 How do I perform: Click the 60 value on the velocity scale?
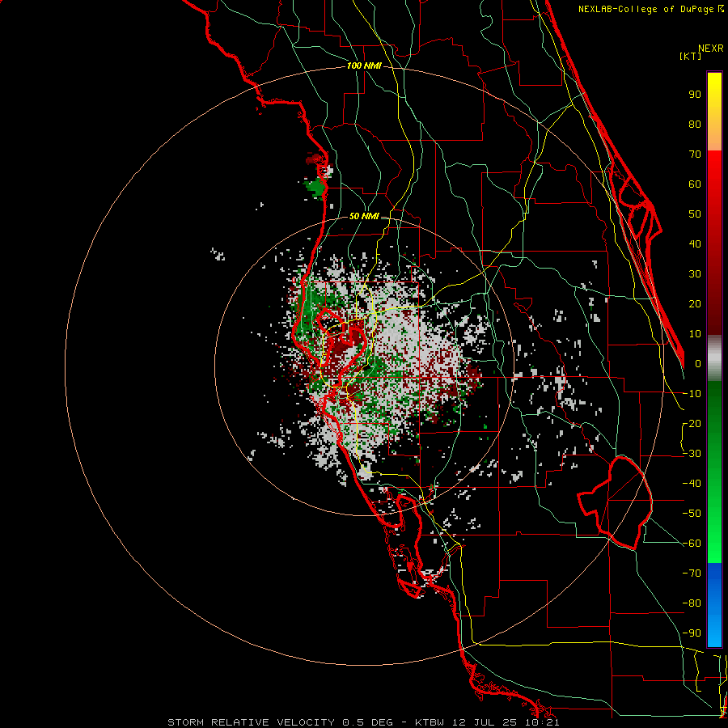tap(695, 184)
